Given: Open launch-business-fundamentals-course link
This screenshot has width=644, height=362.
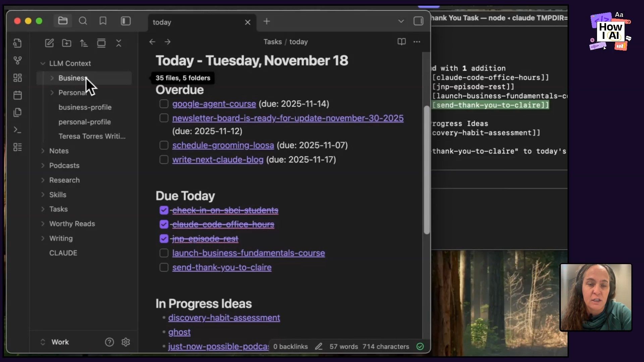Looking at the screenshot, I should pos(249,253).
